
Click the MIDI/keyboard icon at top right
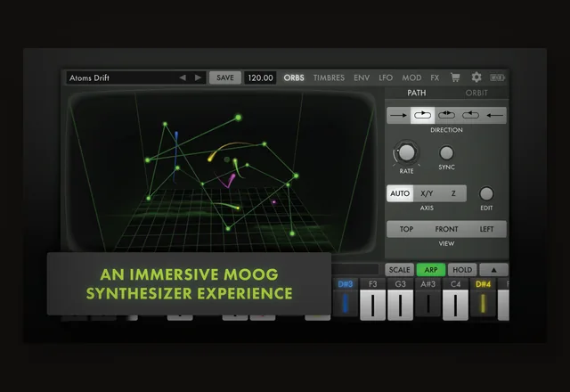click(497, 78)
